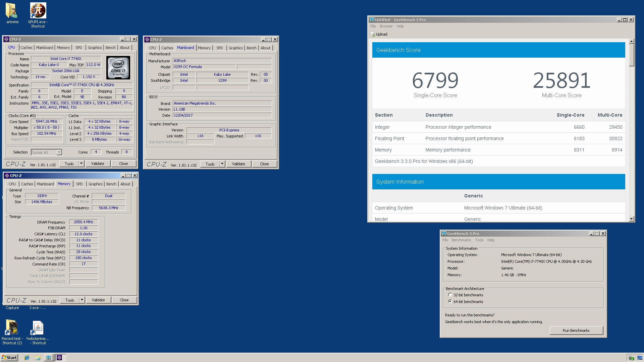Click the Geekbench results scrollbar thumb

tap(632, 55)
